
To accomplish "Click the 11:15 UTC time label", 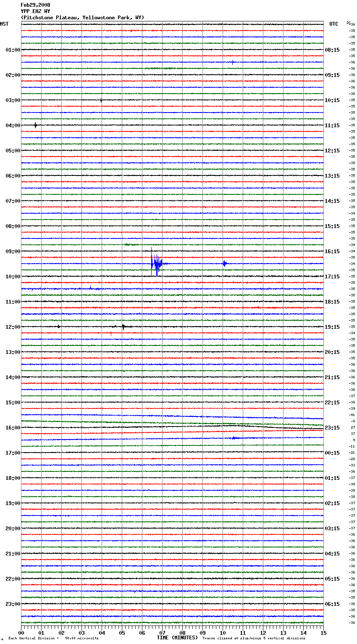I will pyautogui.click(x=332, y=126).
